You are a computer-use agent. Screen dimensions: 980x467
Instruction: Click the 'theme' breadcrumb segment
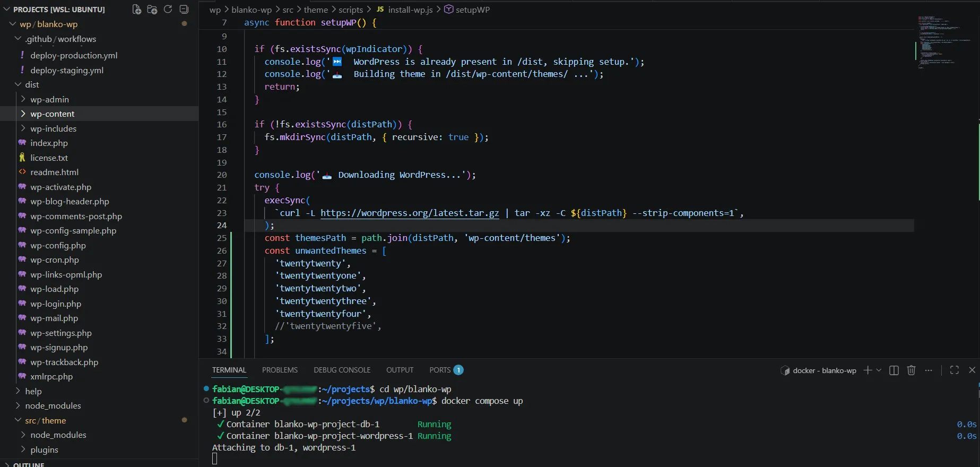pyautogui.click(x=316, y=10)
